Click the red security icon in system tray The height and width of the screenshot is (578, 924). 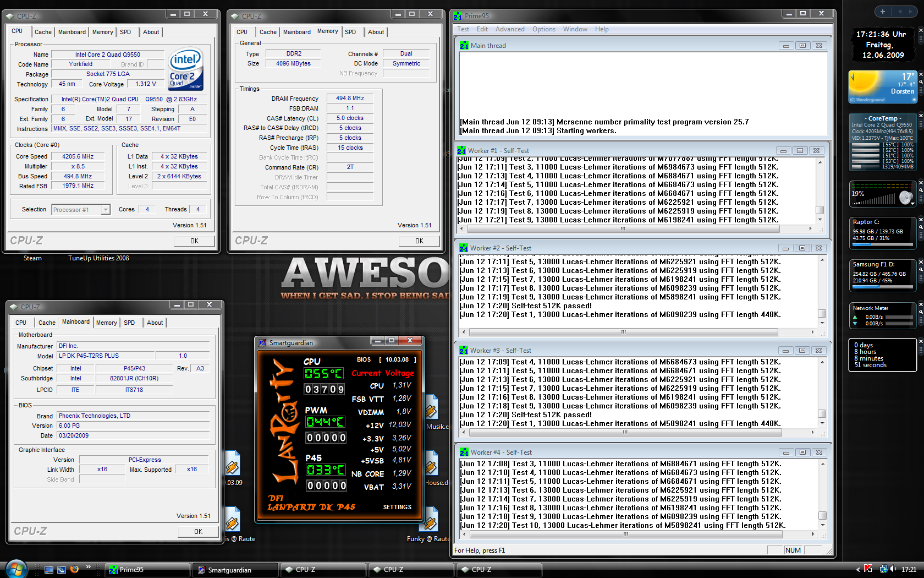(868, 569)
